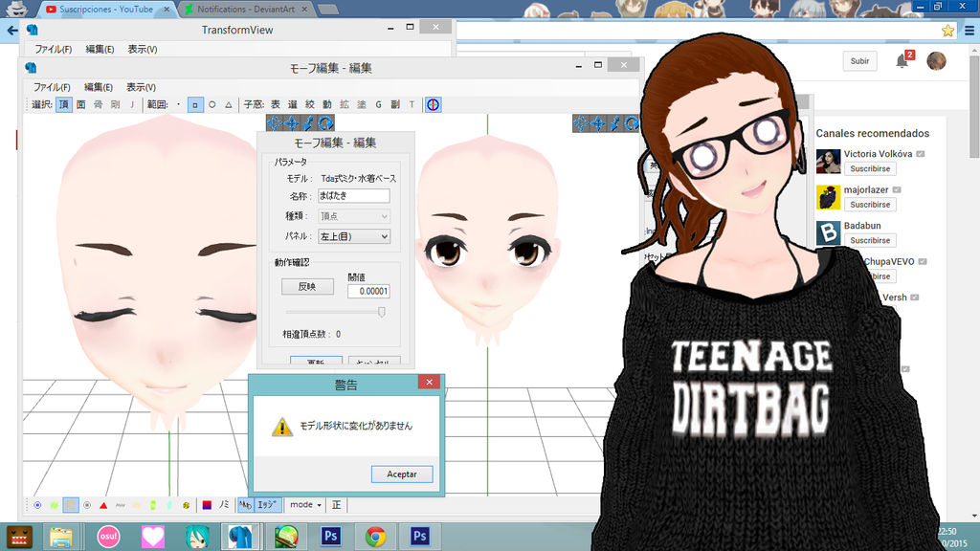Click the red triangle icon in bottom toolbar
Image resolution: width=980 pixels, height=551 pixels.
click(102, 504)
